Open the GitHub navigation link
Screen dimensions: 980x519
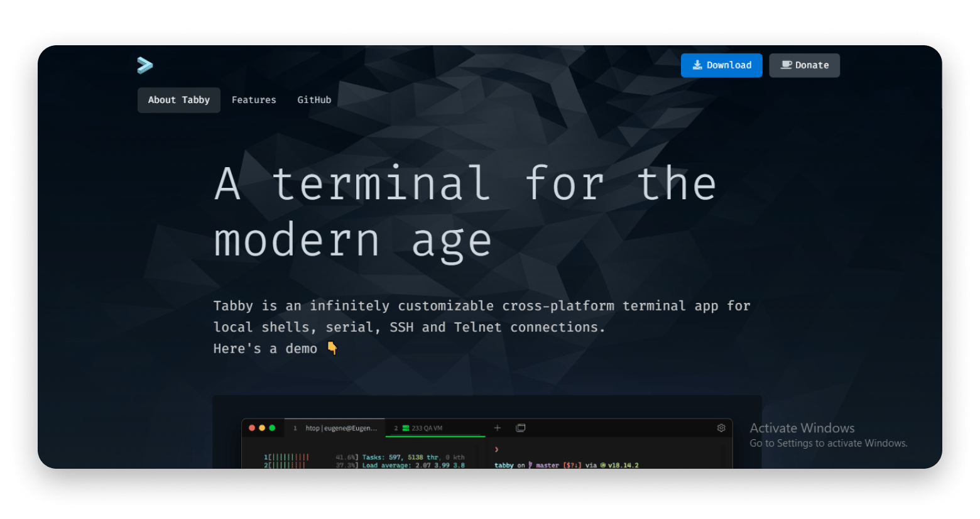tap(314, 100)
